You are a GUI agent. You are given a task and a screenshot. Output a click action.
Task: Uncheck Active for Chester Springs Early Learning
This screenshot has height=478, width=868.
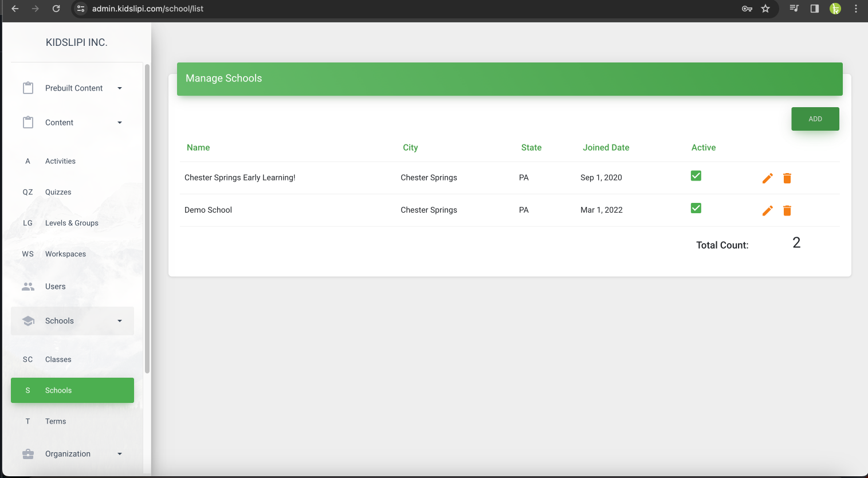pyautogui.click(x=696, y=176)
